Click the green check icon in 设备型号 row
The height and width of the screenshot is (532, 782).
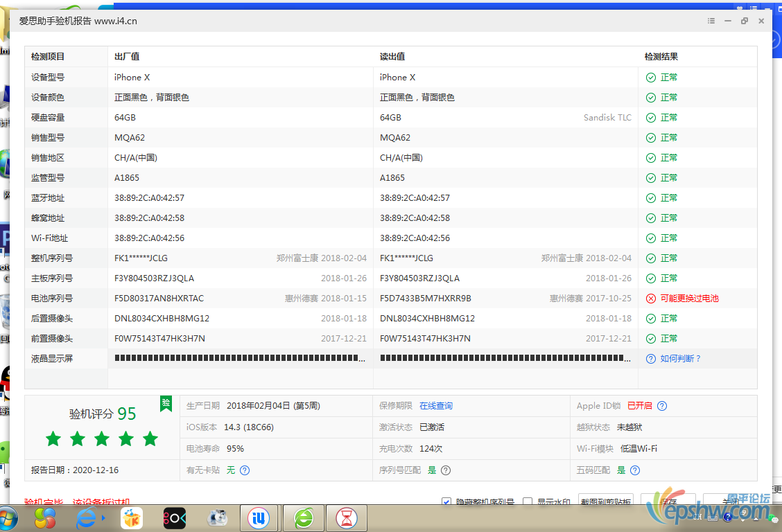[x=651, y=77]
